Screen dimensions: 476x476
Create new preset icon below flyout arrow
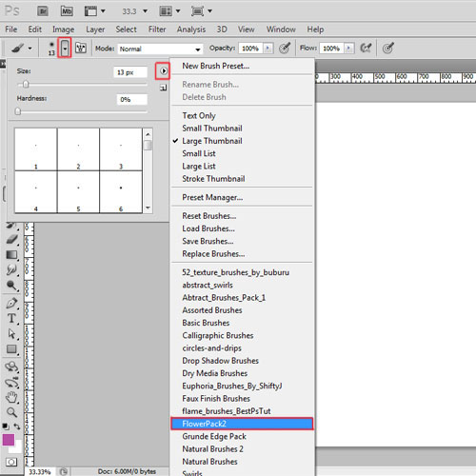[x=163, y=88]
